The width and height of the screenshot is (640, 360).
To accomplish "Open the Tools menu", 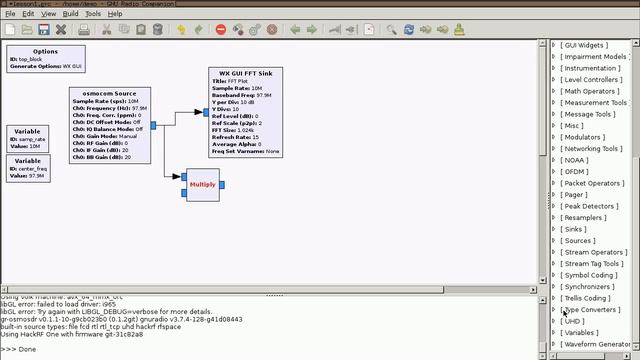I will [93, 13].
